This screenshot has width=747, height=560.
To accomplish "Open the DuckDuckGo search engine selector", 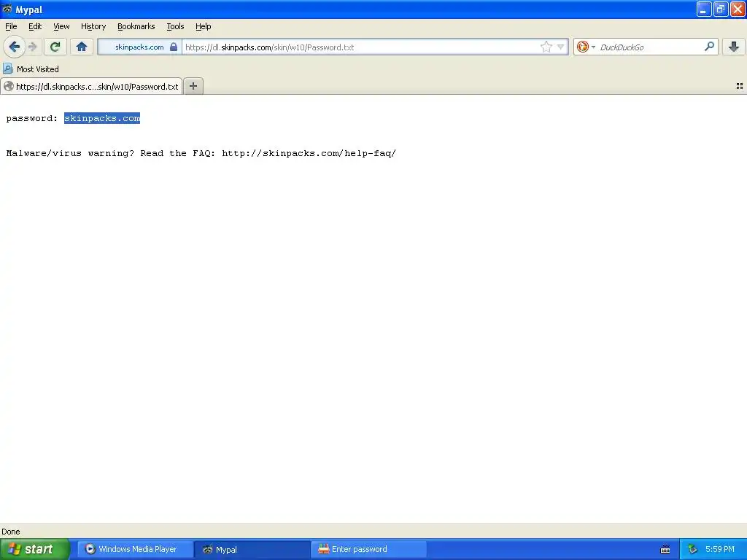I will 586,47.
